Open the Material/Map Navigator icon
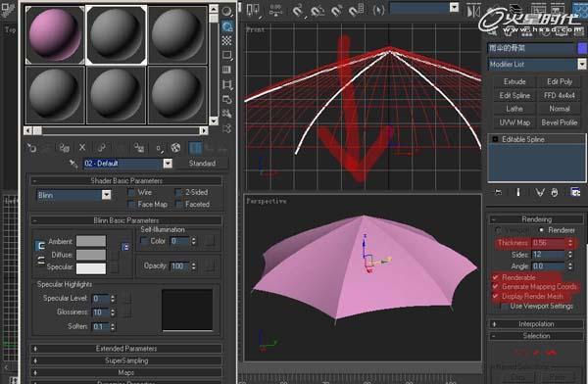Image resolution: width=588 pixels, height=384 pixels. [x=226, y=128]
